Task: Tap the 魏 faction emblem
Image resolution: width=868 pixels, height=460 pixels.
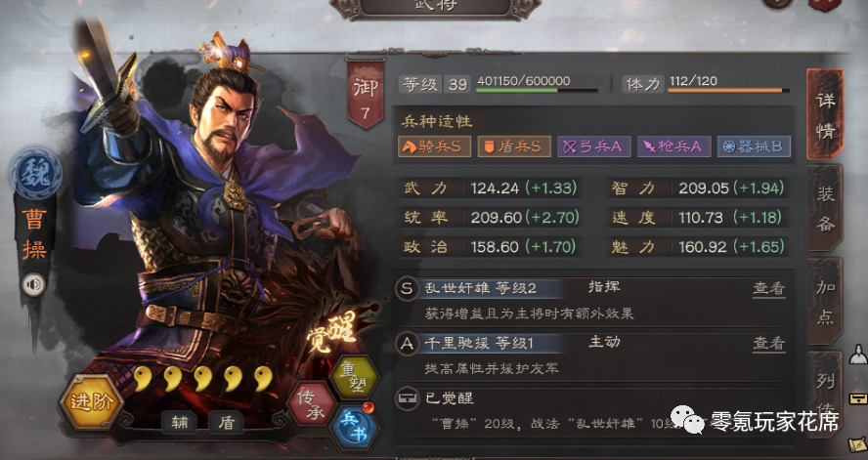Action: coord(36,174)
